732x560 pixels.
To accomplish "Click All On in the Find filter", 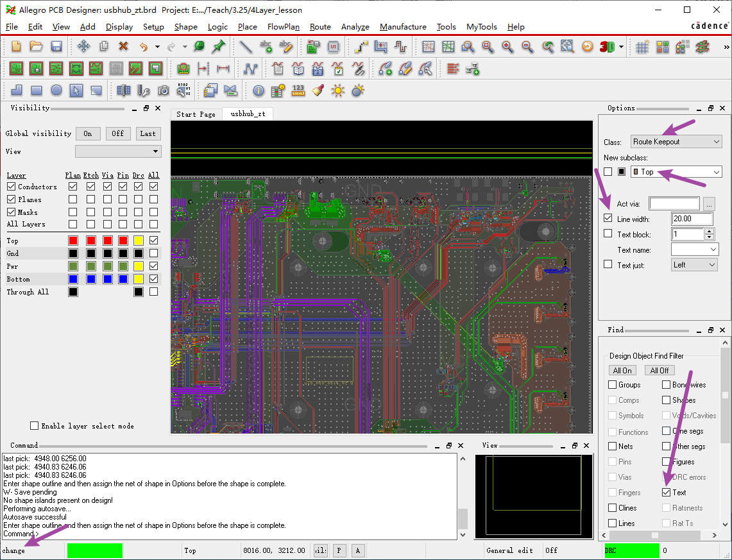I will (622, 370).
